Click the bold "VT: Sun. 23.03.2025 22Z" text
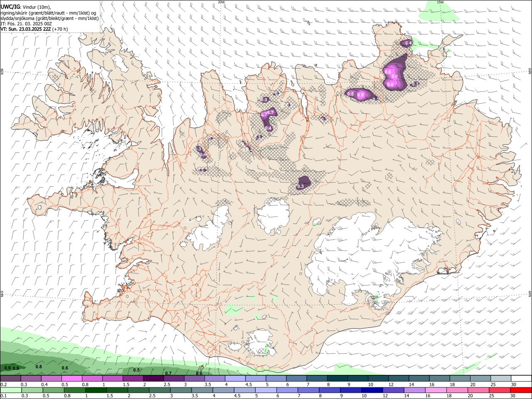The height and width of the screenshot is (399, 532). (25, 29)
